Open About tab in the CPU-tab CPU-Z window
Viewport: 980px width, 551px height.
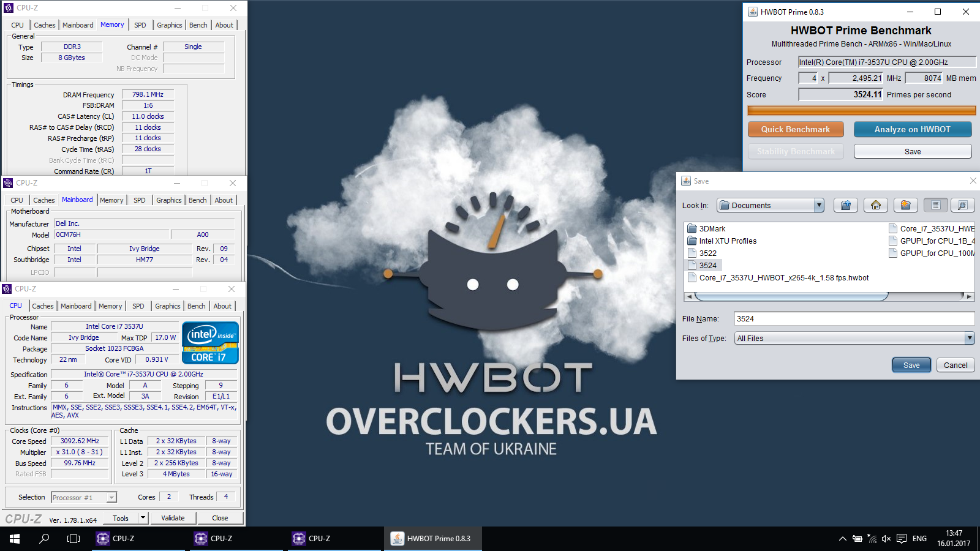(222, 306)
